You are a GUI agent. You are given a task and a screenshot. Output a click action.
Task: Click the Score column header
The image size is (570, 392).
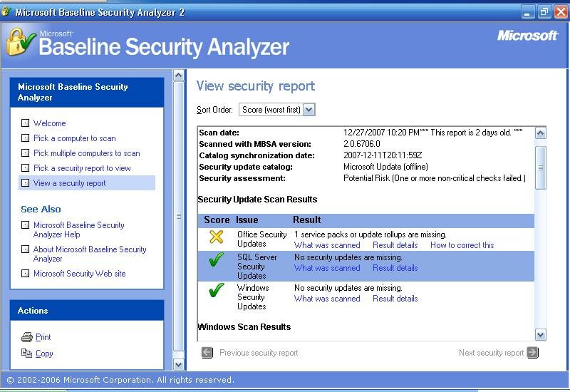217,220
